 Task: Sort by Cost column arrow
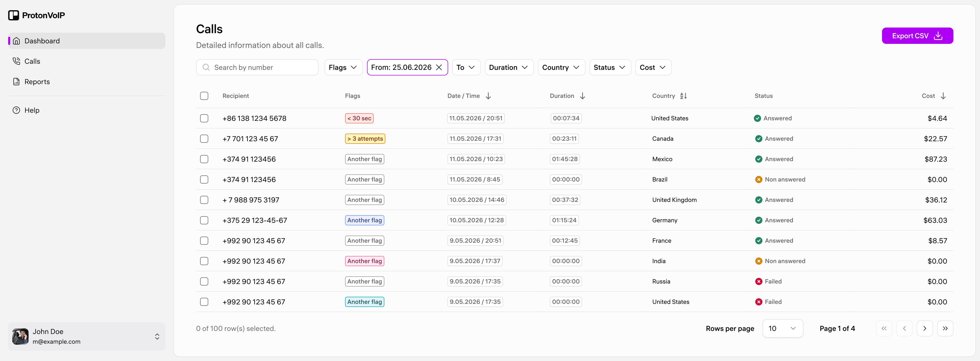pyautogui.click(x=943, y=96)
